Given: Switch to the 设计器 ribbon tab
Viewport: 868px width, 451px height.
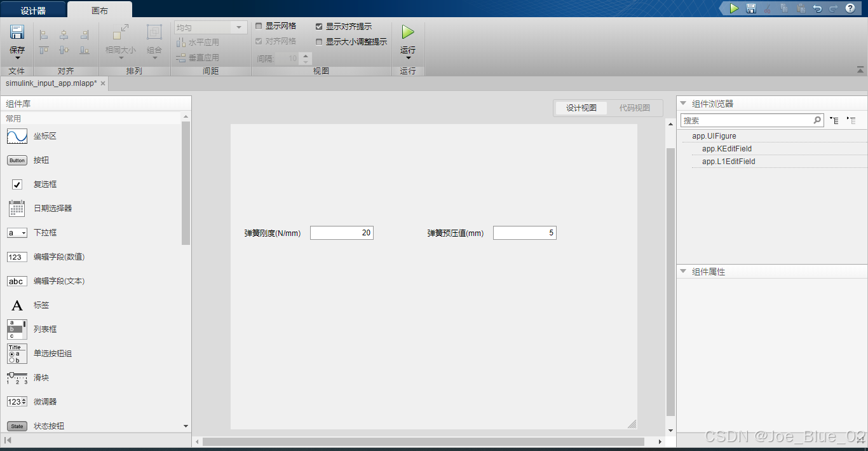Looking at the screenshot, I should point(33,10).
